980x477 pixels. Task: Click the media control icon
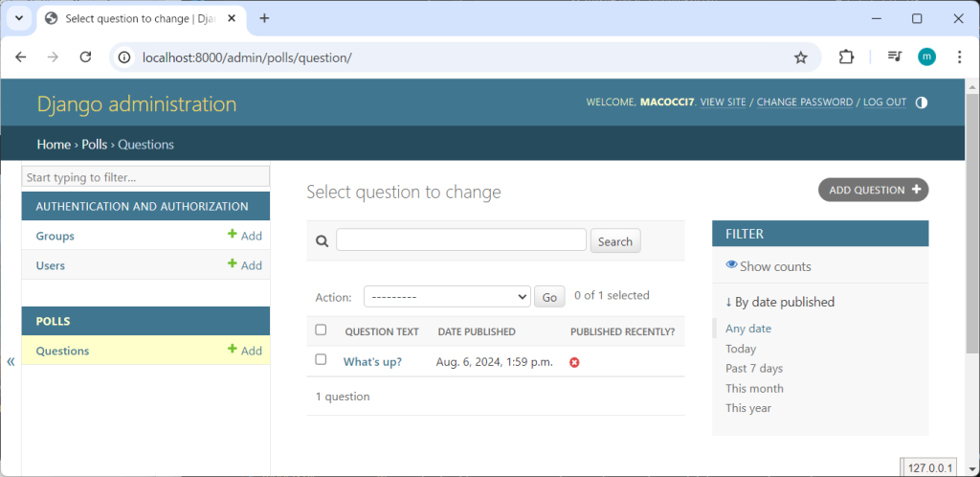(x=894, y=57)
